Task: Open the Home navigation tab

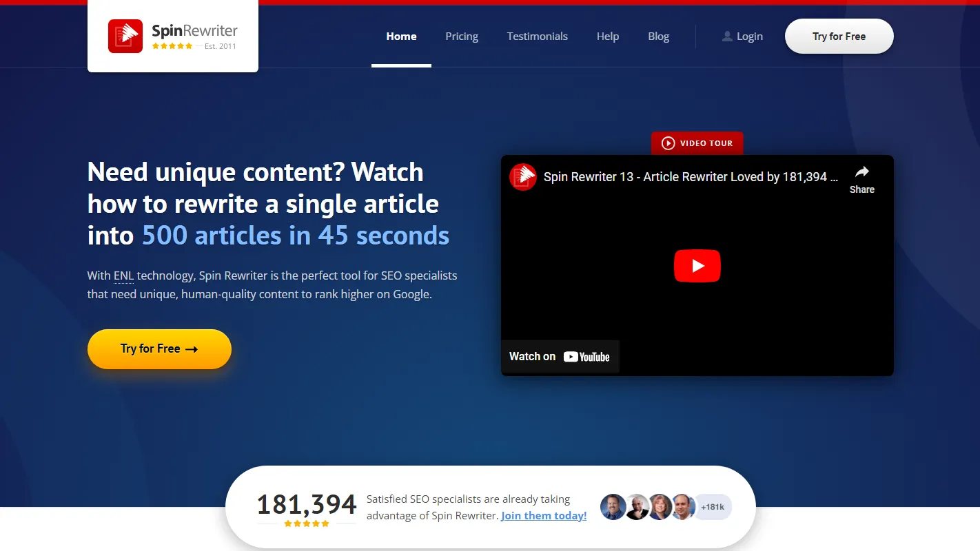Action: [401, 37]
